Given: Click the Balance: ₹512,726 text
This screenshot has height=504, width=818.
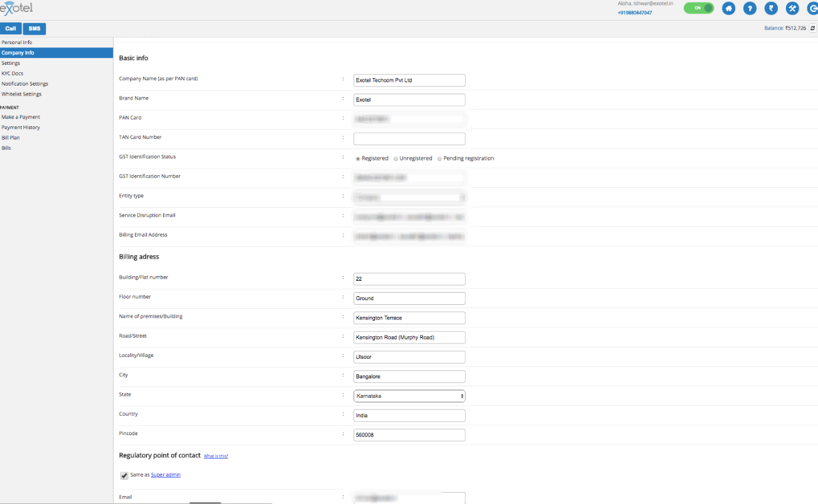Looking at the screenshot, I should point(785,28).
